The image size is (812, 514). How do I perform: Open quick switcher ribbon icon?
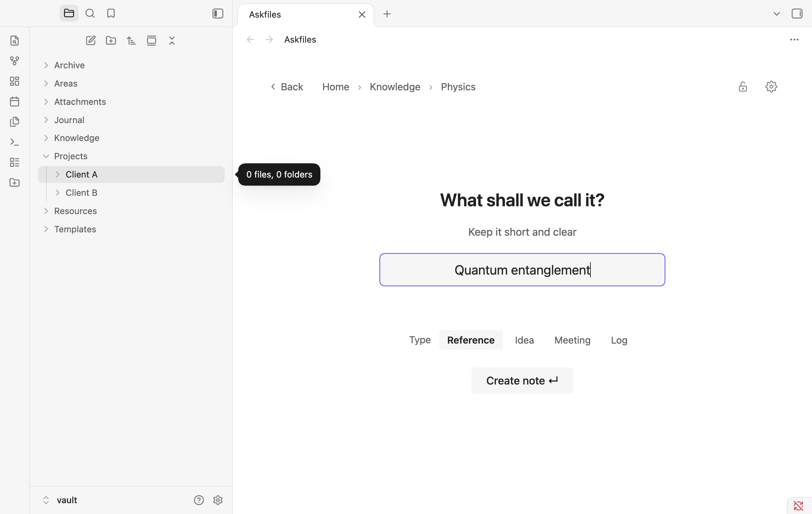[x=15, y=41]
